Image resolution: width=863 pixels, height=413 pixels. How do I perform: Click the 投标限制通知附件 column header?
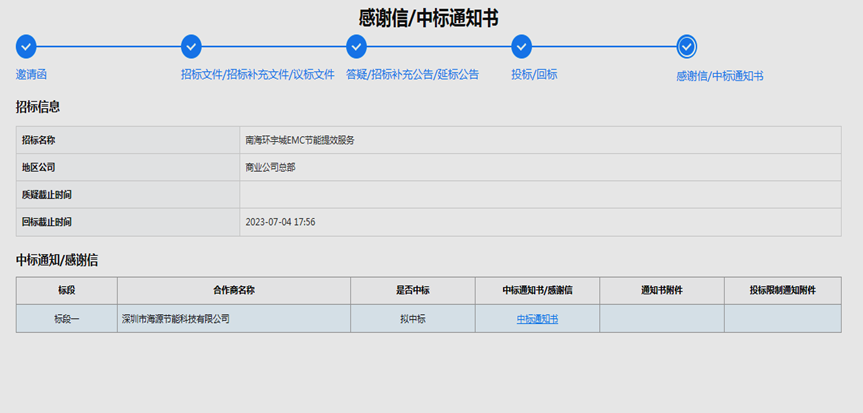pos(782,290)
